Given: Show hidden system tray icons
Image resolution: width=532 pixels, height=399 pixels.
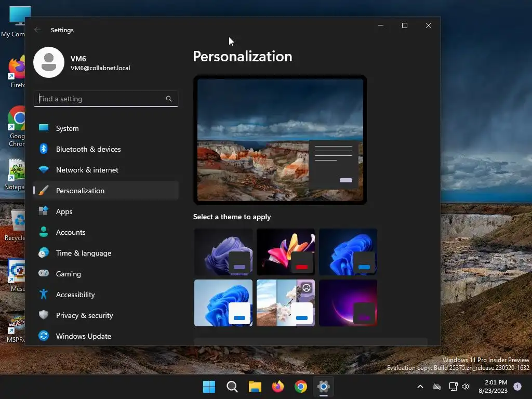Looking at the screenshot, I should pos(420,387).
